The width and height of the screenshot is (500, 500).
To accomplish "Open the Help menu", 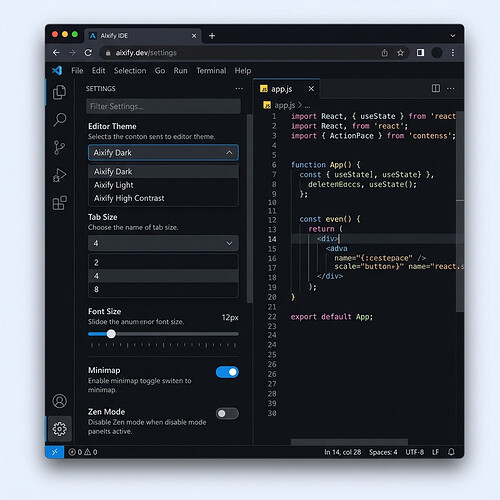I will pyautogui.click(x=243, y=71).
